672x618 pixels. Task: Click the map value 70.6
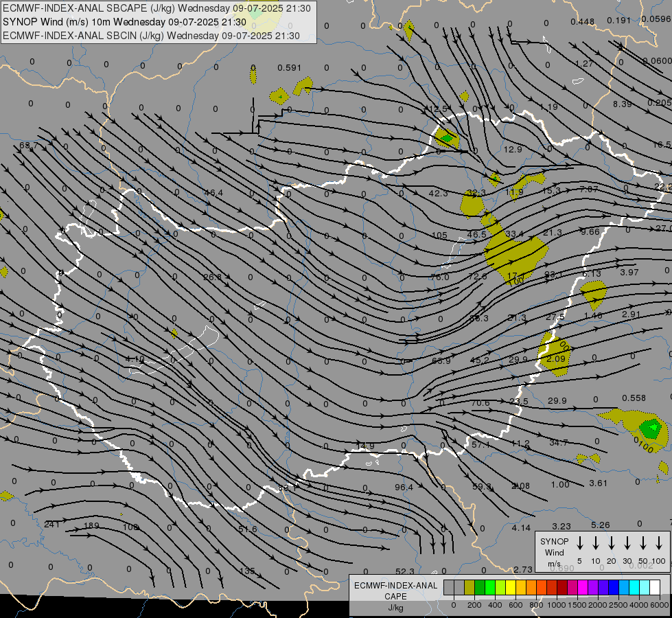(x=480, y=402)
